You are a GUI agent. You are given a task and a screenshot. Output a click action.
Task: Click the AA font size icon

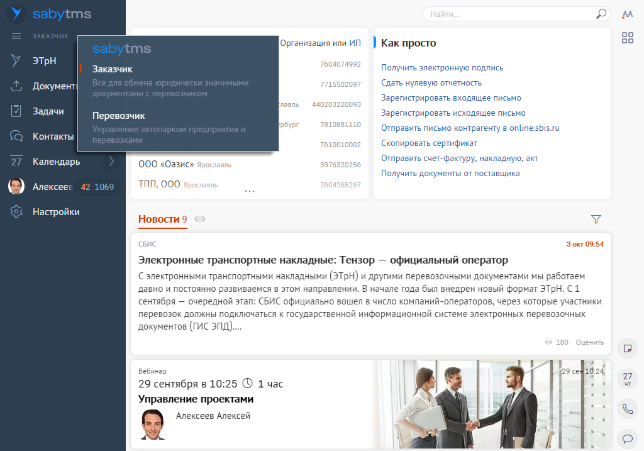click(628, 14)
